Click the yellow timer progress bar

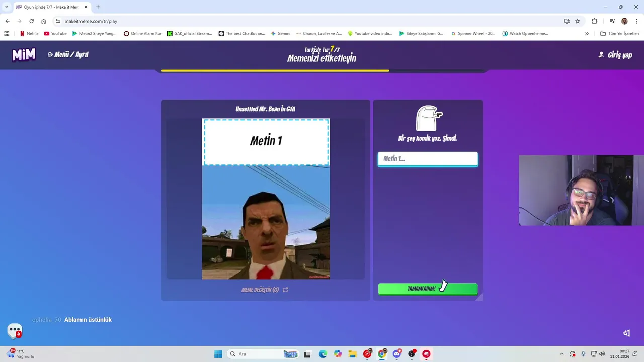coord(275,71)
